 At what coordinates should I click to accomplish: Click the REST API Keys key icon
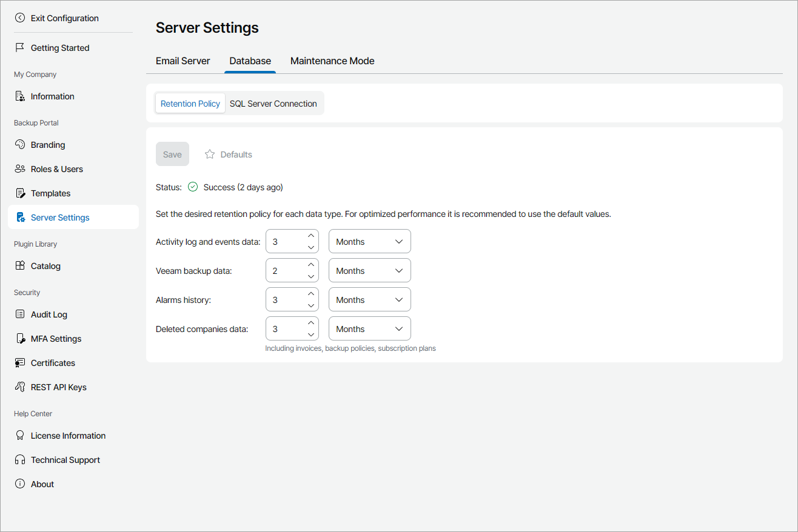pyautogui.click(x=20, y=387)
